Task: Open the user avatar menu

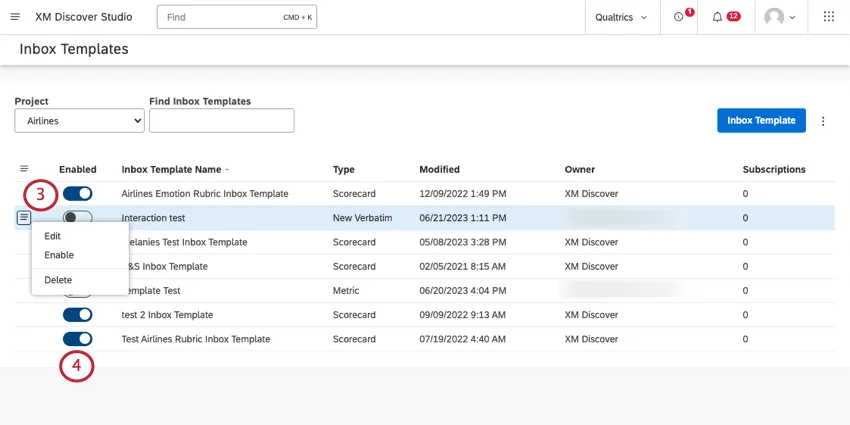Action: point(779,17)
